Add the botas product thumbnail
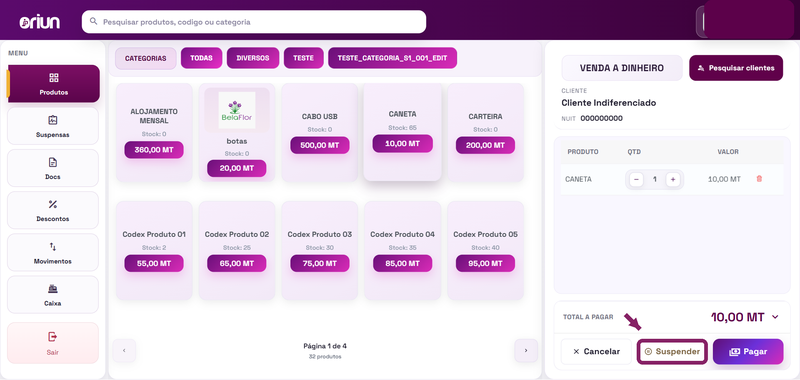The width and height of the screenshot is (800, 380). point(237,110)
